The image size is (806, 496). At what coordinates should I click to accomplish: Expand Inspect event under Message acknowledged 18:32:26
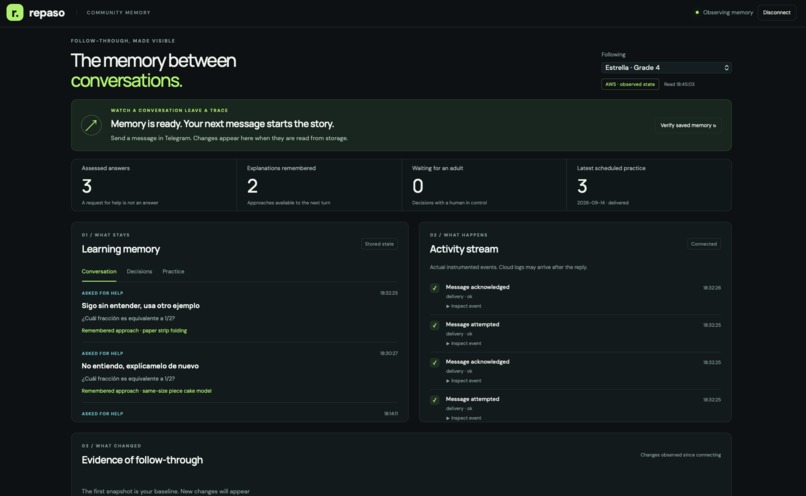[x=464, y=306]
